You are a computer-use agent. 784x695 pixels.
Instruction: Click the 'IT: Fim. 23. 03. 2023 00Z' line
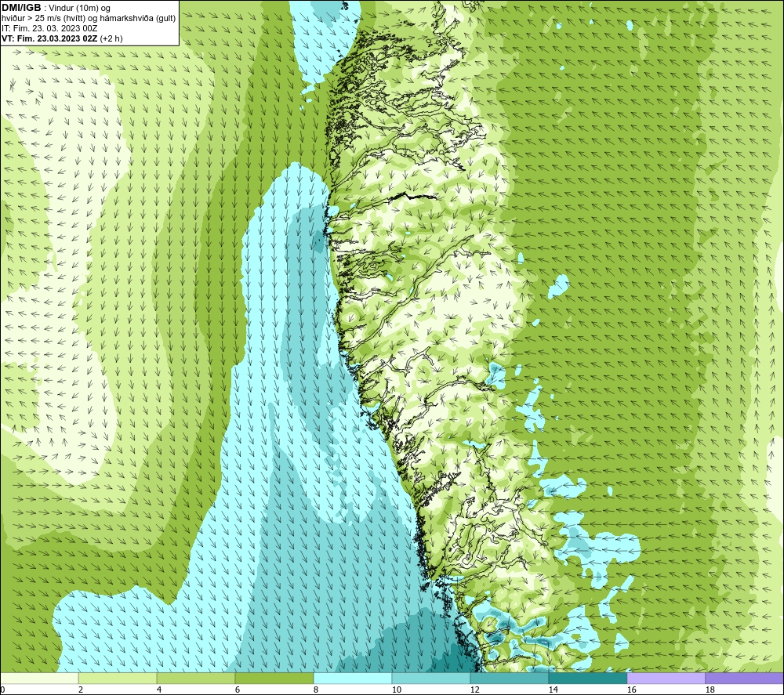49,28
